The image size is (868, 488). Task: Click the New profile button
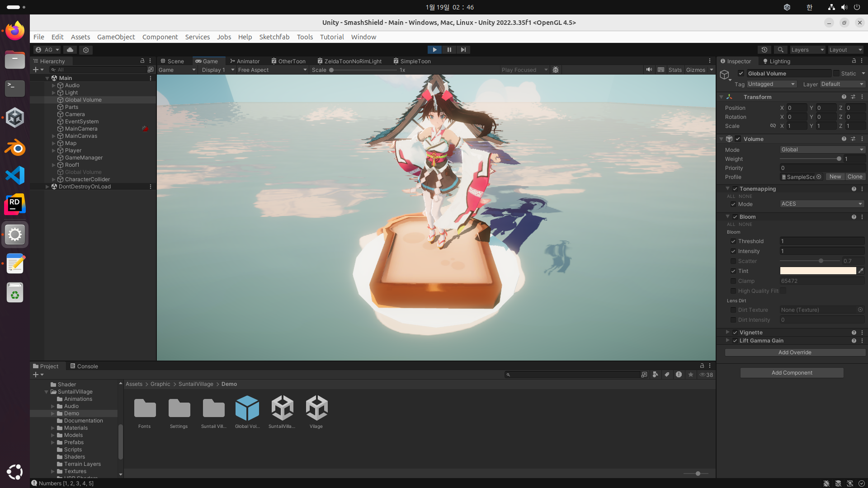tap(835, 177)
